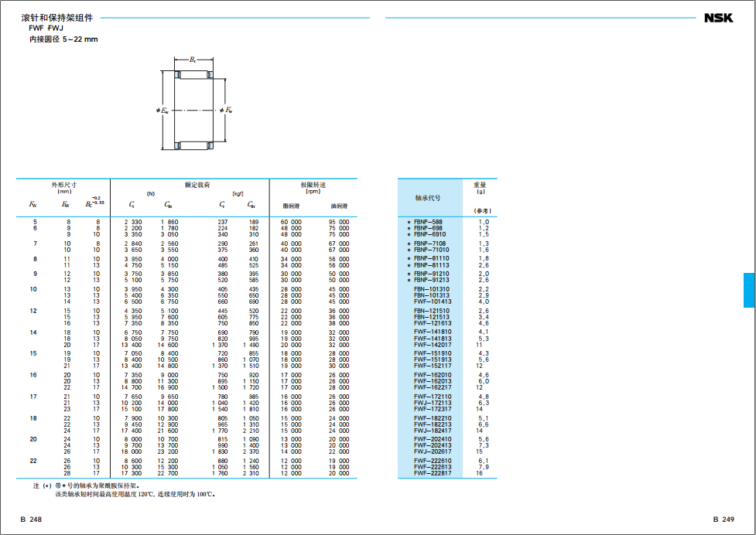Click page number B 249
The image size is (756, 535).
pos(723,520)
